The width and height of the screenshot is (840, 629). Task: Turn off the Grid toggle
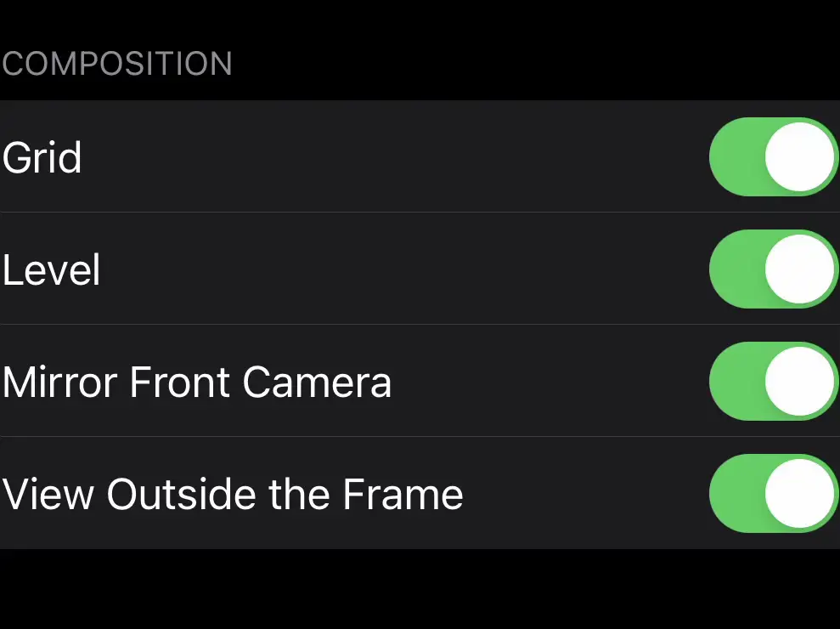pos(773,157)
